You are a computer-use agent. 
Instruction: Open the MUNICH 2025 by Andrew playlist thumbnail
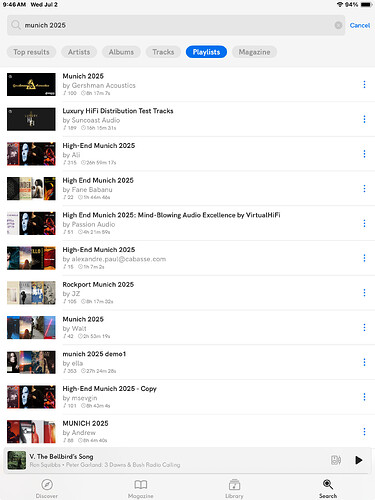31,432
